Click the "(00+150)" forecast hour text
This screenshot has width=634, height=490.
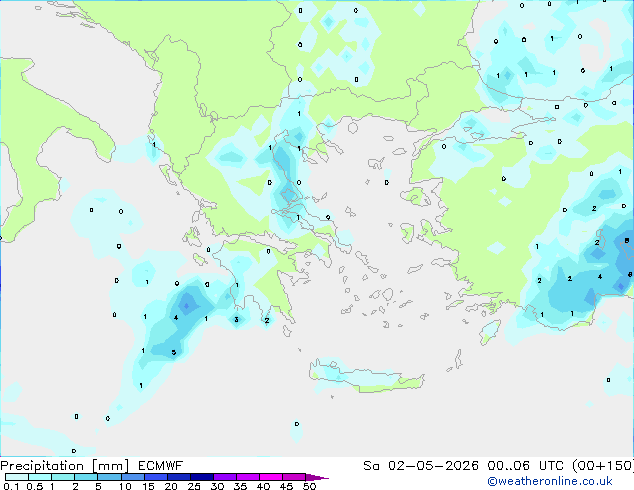(x=603, y=466)
